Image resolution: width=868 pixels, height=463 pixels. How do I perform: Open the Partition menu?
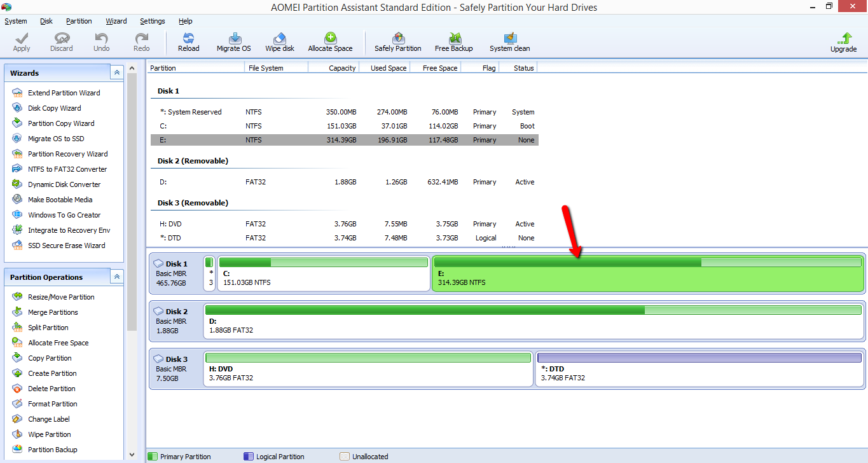[79, 21]
